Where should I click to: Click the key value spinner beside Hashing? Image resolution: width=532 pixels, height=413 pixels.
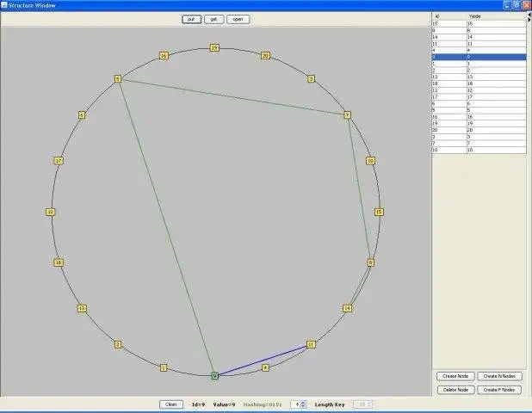299,404
